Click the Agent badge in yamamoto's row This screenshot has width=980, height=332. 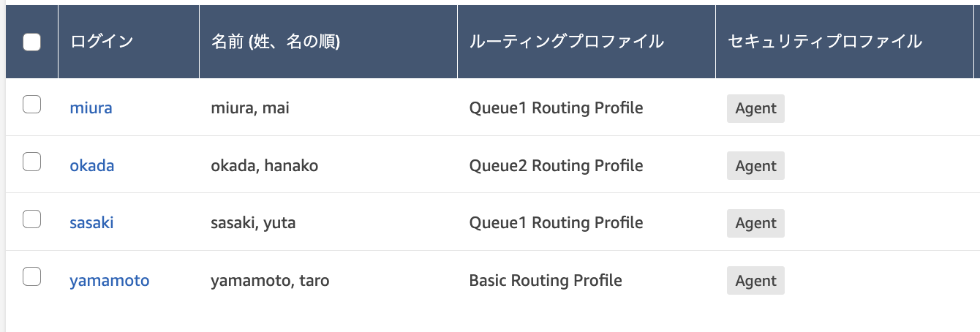755,281
